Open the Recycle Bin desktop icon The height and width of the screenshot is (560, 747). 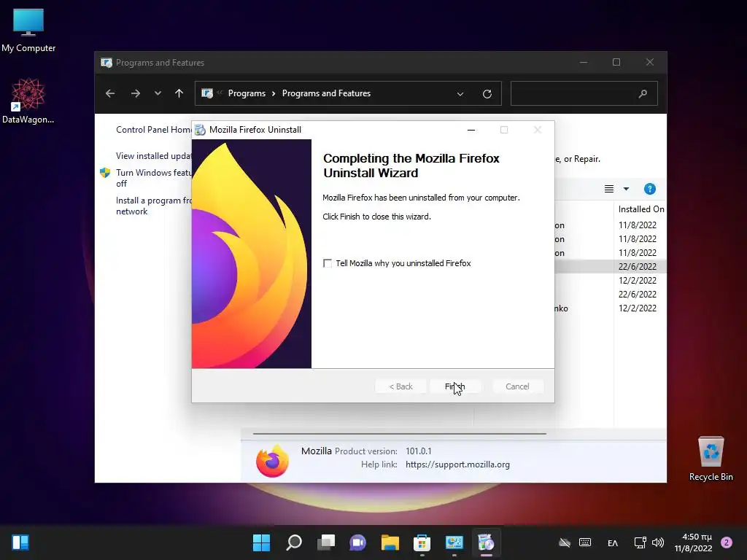pos(711,459)
